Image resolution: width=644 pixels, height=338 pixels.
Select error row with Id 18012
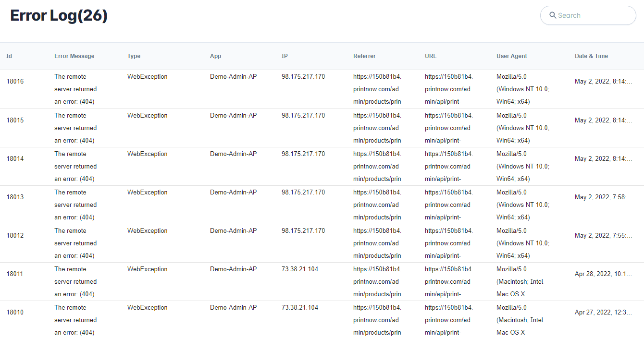pyautogui.click(x=15, y=235)
